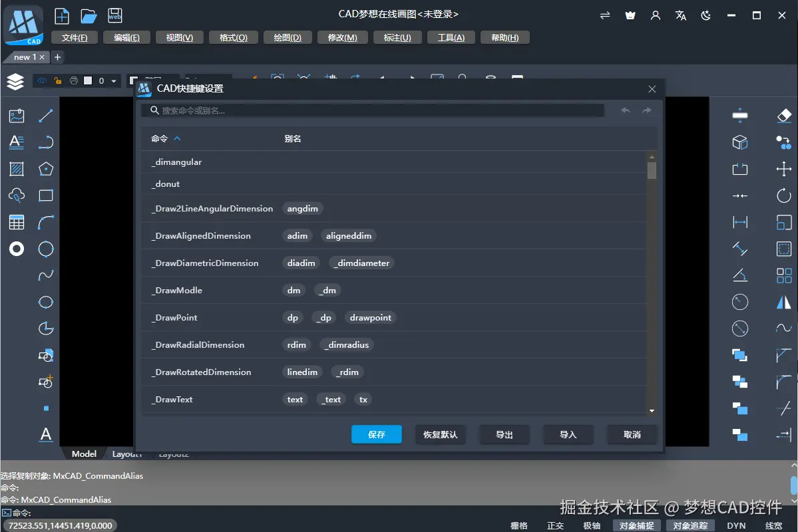Select the Move tool
Screen dimensions: 798x532
click(x=784, y=169)
